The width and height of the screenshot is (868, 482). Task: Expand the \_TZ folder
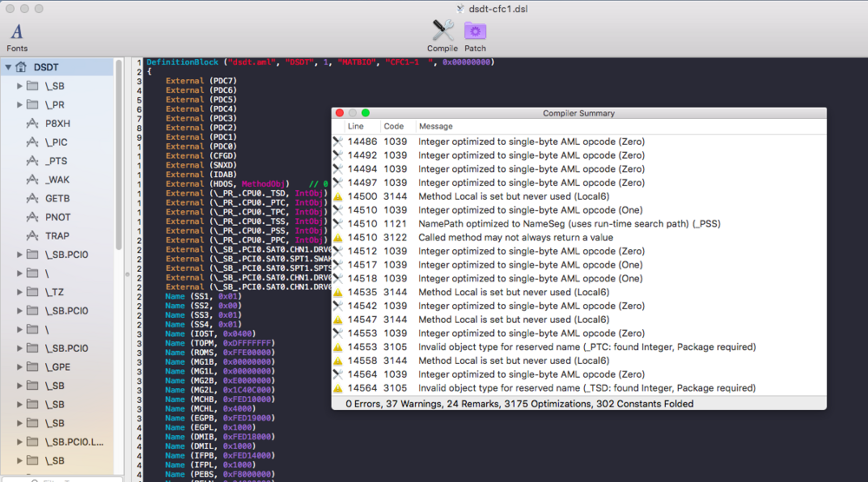point(21,292)
